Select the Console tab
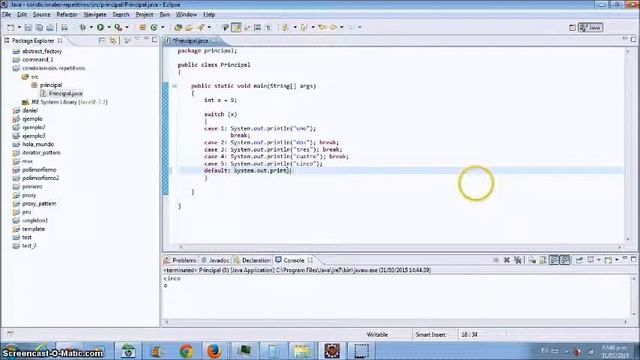Screen dimensions: 640x360 click(293, 260)
